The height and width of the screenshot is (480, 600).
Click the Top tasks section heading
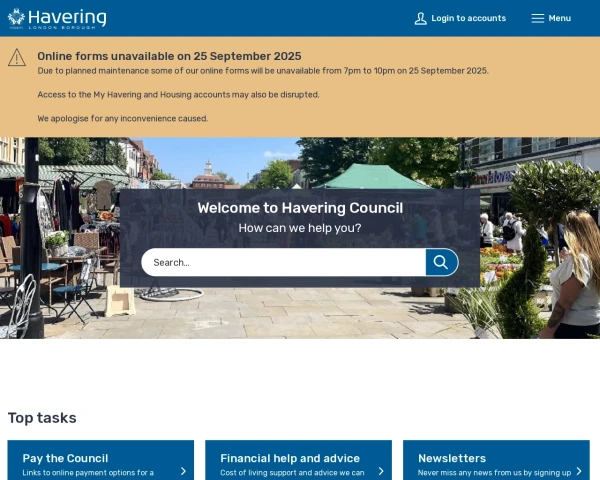42,418
